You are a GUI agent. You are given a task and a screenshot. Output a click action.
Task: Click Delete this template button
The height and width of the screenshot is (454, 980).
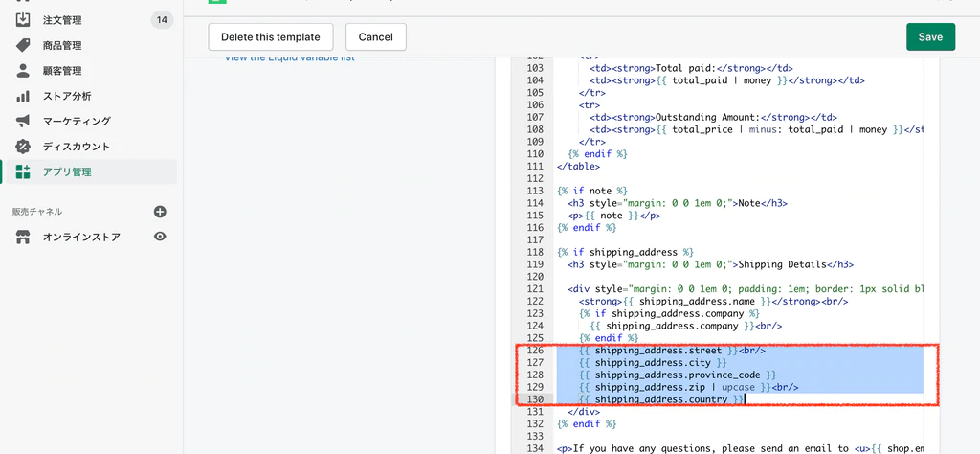click(x=271, y=37)
